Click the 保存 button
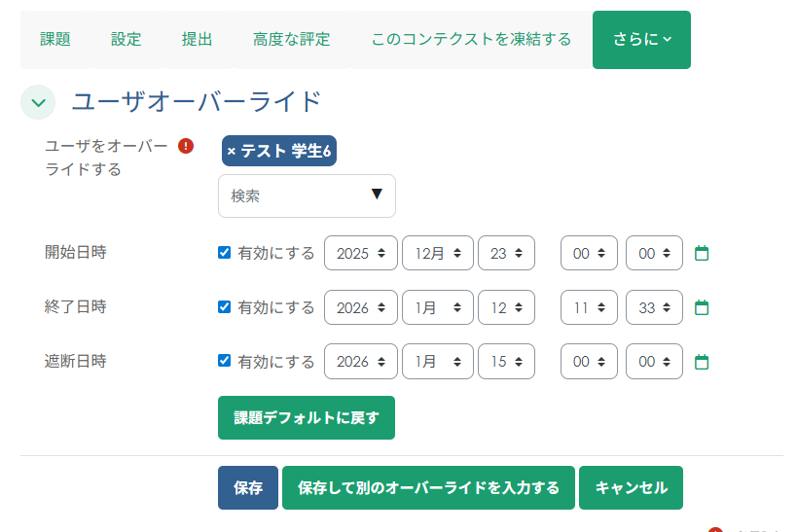The height and width of the screenshot is (532, 797). pyautogui.click(x=248, y=488)
